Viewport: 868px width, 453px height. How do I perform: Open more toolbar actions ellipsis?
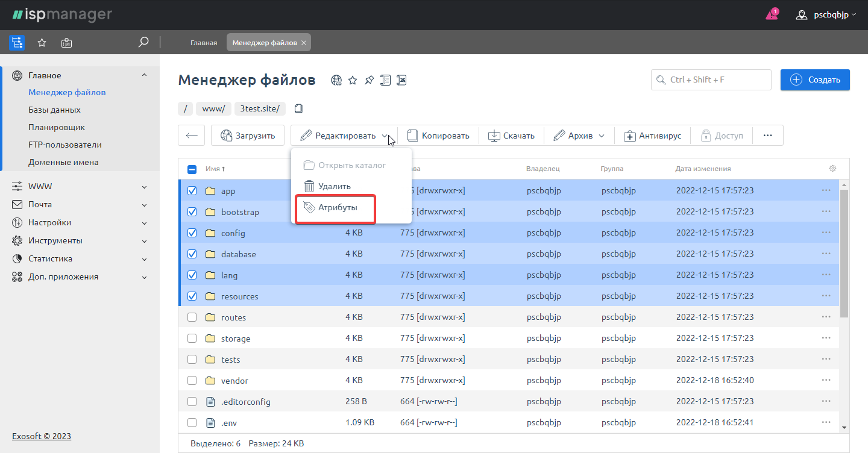pyautogui.click(x=768, y=136)
